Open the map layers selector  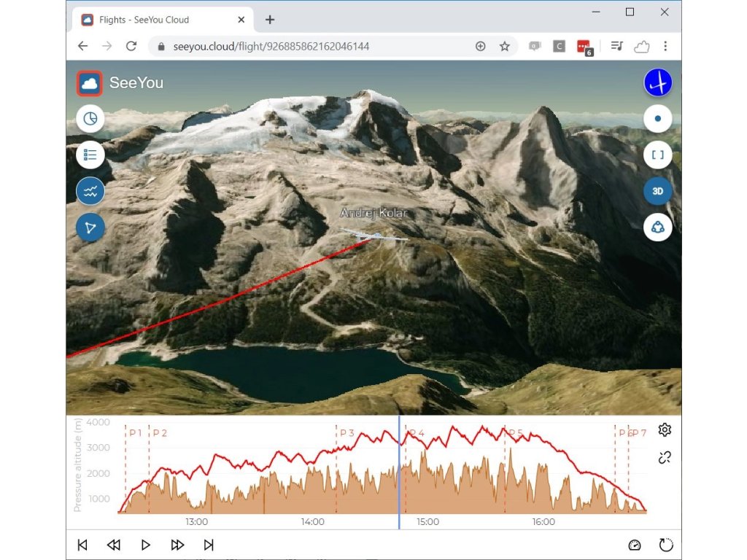click(x=657, y=227)
